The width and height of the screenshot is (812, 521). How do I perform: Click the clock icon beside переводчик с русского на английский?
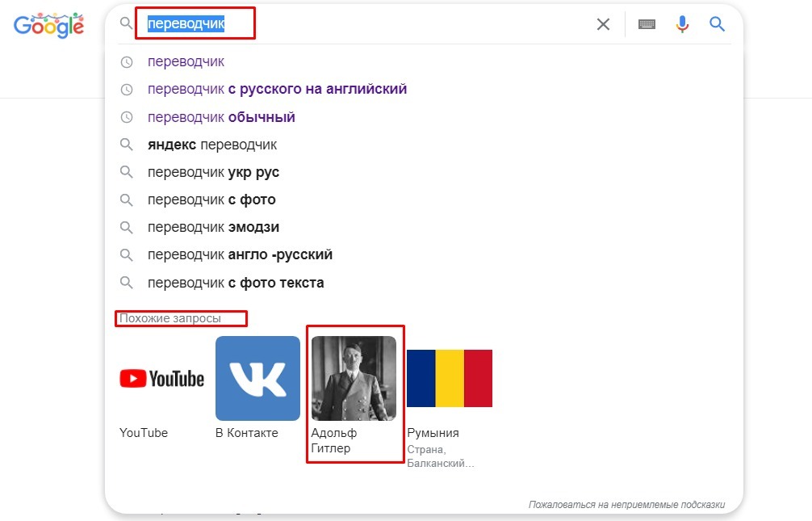tap(127, 89)
